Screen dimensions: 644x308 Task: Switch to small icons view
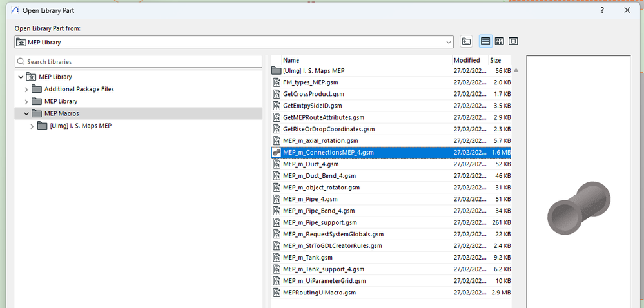tap(499, 41)
